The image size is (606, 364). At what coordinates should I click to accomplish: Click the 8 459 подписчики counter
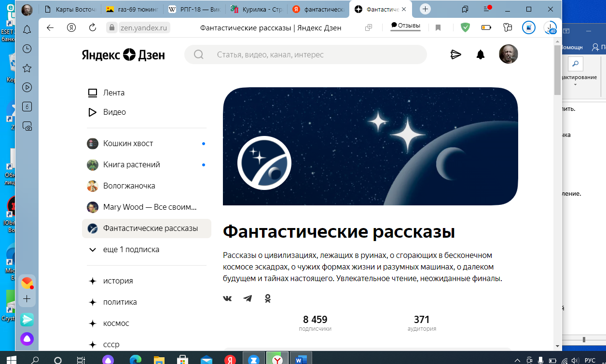tap(315, 323)
